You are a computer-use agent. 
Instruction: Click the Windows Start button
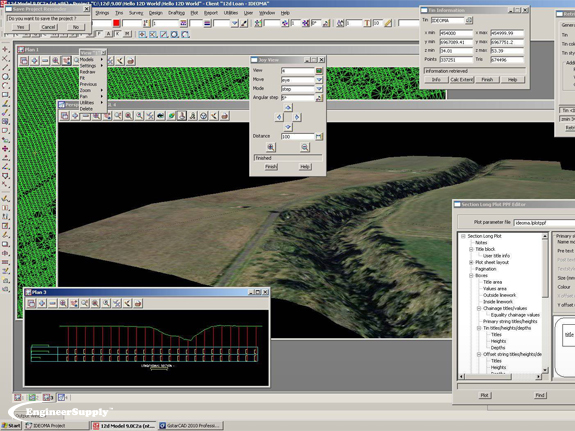coord(11,425)
